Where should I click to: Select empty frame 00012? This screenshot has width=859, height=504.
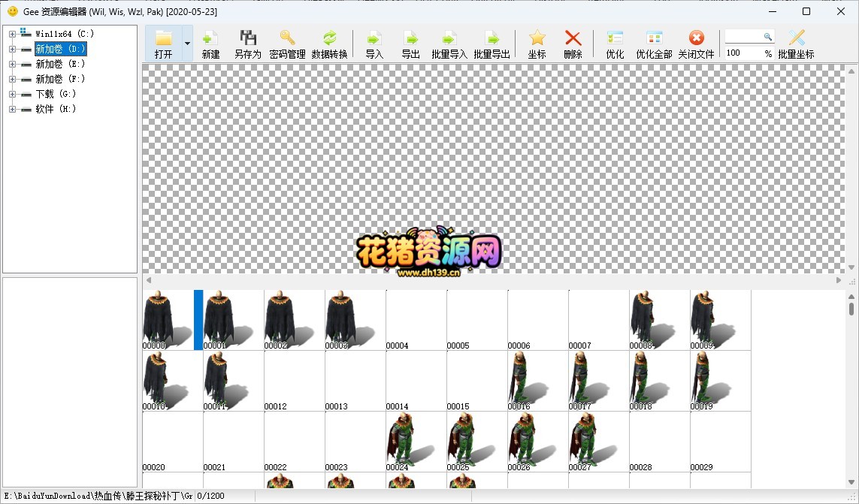click(x=294, y=381)
